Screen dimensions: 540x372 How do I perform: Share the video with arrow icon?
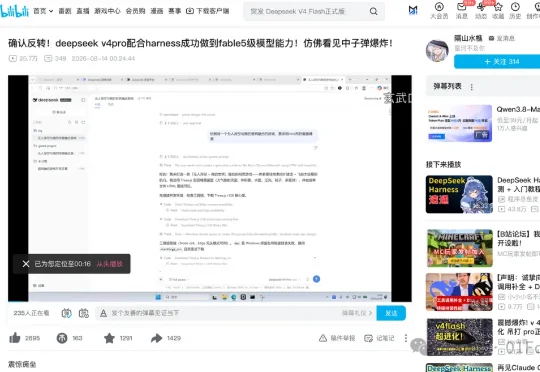pos(156,338)
